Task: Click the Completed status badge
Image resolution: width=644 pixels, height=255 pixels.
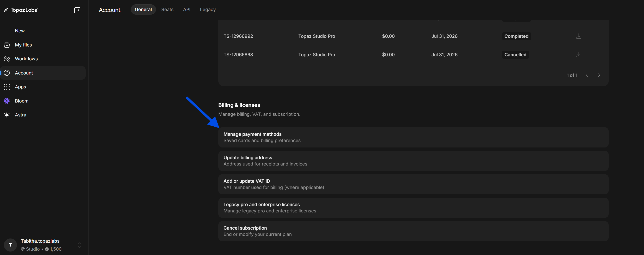Action: pos(516,36)
